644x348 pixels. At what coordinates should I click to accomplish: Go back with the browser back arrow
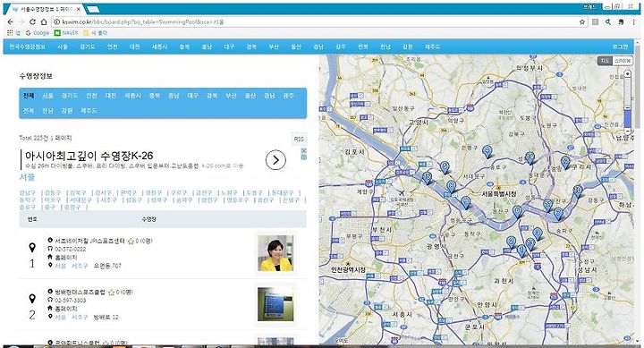(11, 22)
